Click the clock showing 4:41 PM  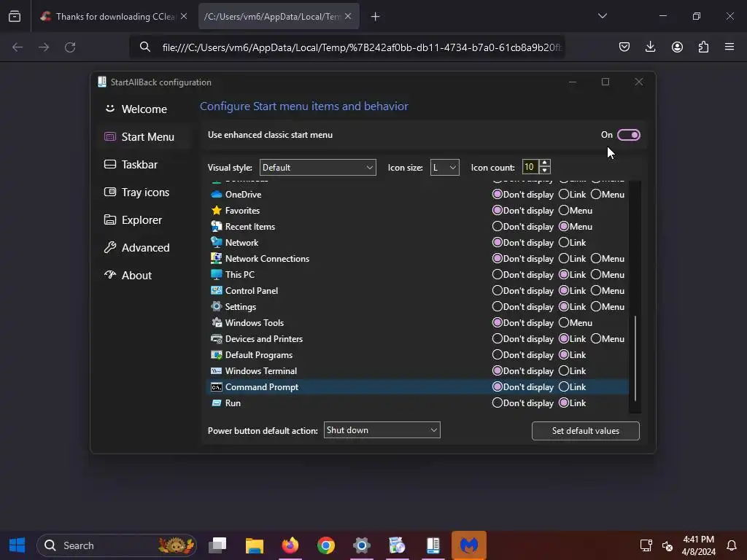698,540
